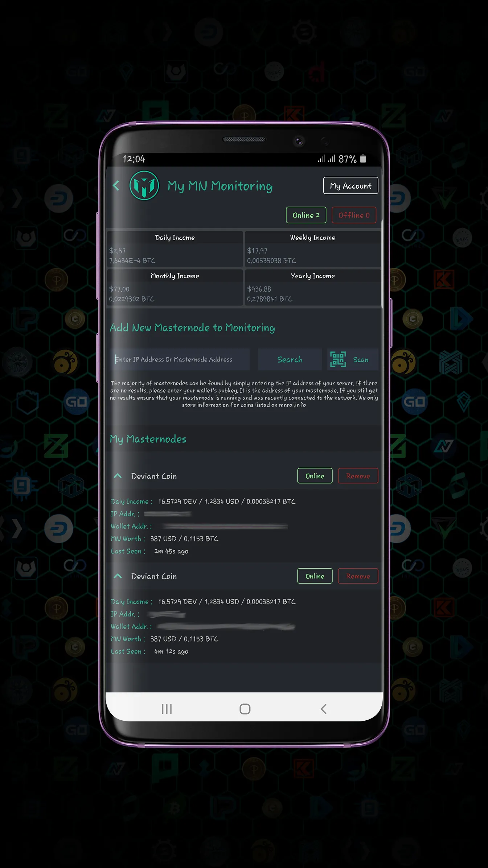Collapse the Deviant Coin entry seen 4m 12s ago
The width and height of the screenshot is (488, 868).
click(x=118, y=576)
